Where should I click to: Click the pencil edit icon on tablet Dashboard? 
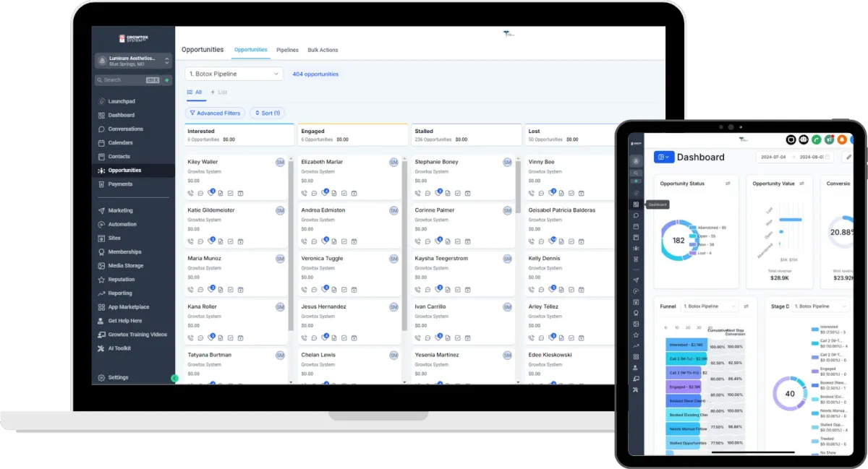tap(848, 157)
